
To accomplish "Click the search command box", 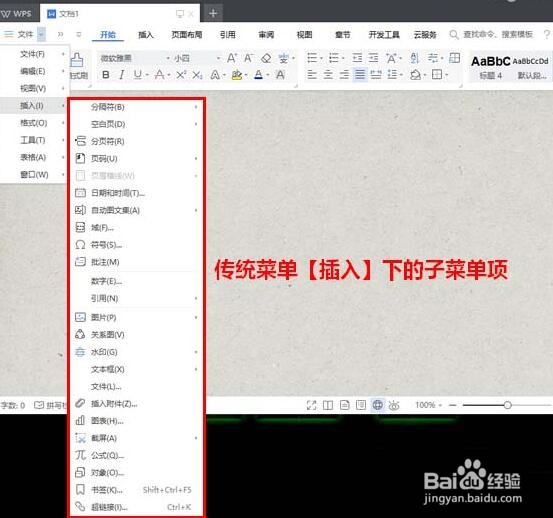I will pyautogui.click(x=491, y=35).
